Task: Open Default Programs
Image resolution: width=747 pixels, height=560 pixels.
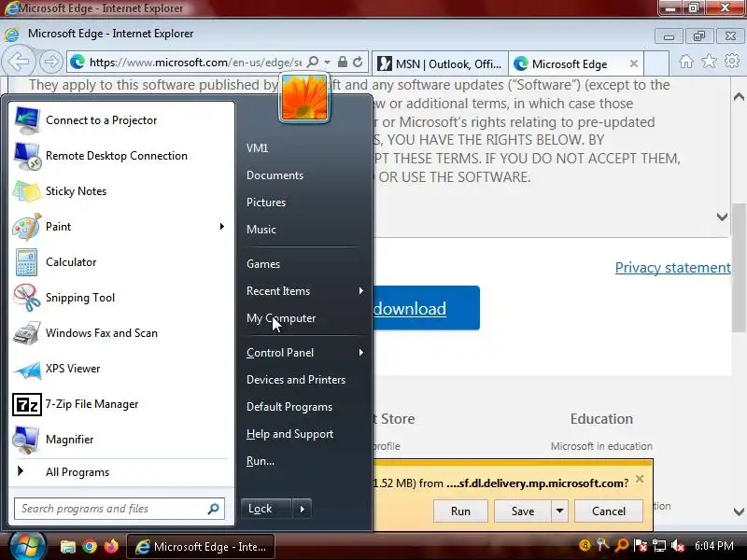Action: (289, 407)
